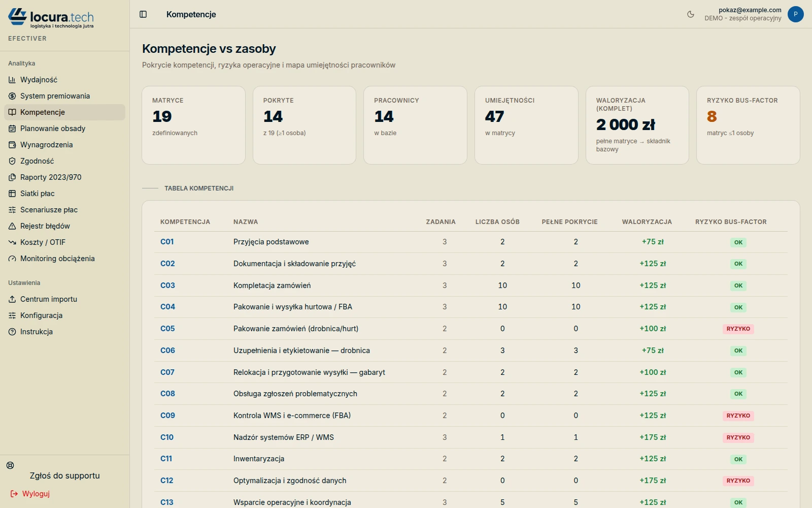Click Zgłoś do supportu button
812x508 pixels.
click(x=64, y=476)
